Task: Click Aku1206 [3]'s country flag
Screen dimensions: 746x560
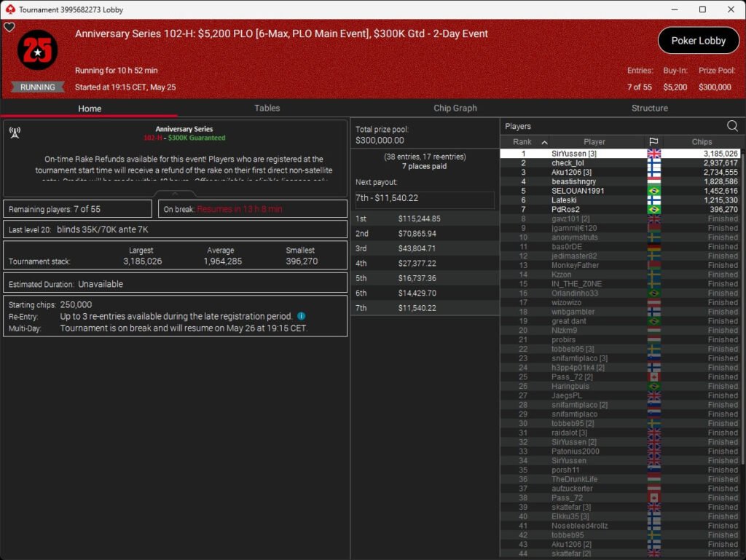Action: click(653, 172)
